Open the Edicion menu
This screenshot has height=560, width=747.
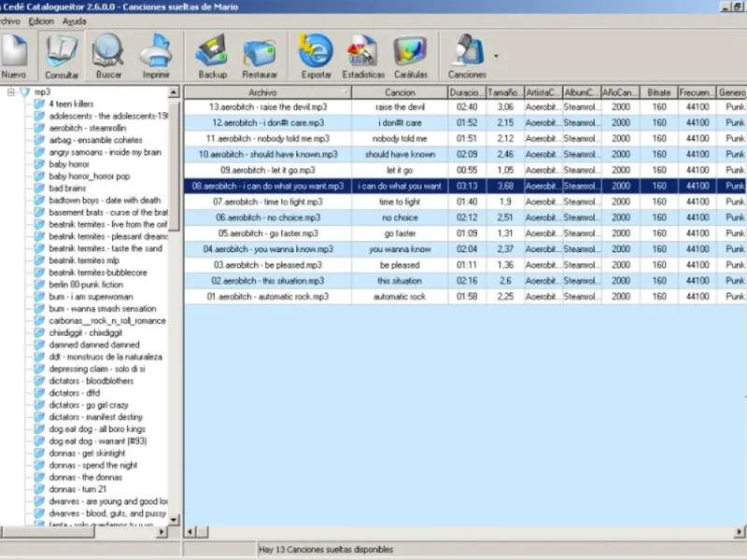[40, 21]
